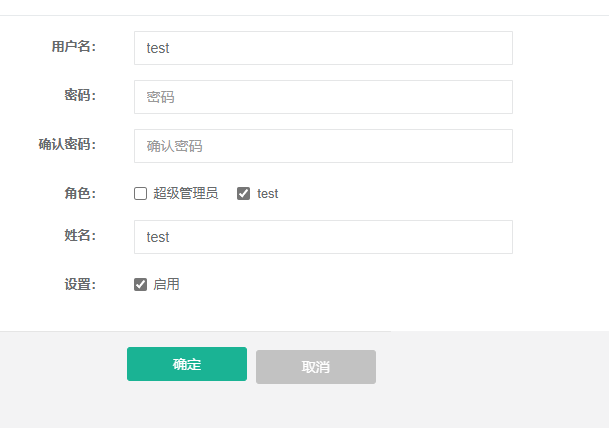Focus the 姓名 name text box
Viewport: 609px width, 428px height.
[323, 237]
